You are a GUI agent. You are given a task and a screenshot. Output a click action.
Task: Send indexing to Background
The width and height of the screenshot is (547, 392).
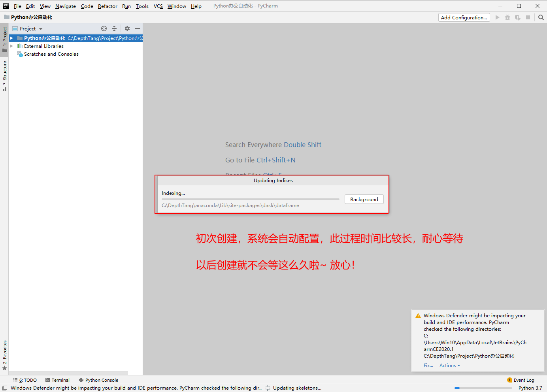coord(364,199)
